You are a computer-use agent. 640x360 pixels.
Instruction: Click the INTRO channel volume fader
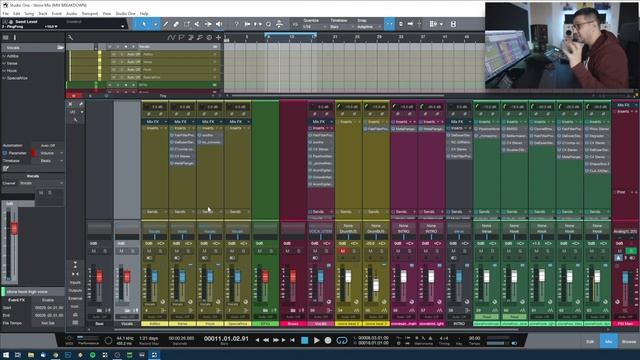pos(459,276)
